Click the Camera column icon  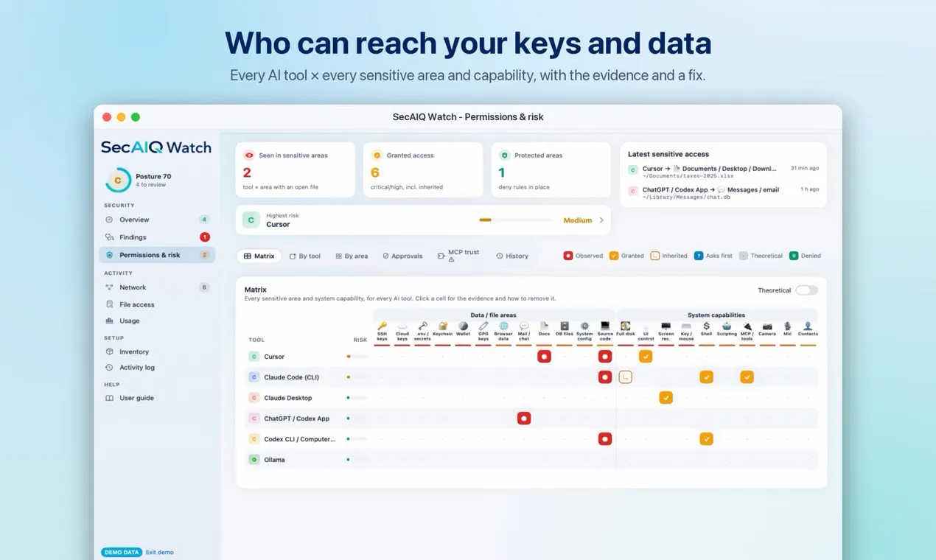(767, 326)
